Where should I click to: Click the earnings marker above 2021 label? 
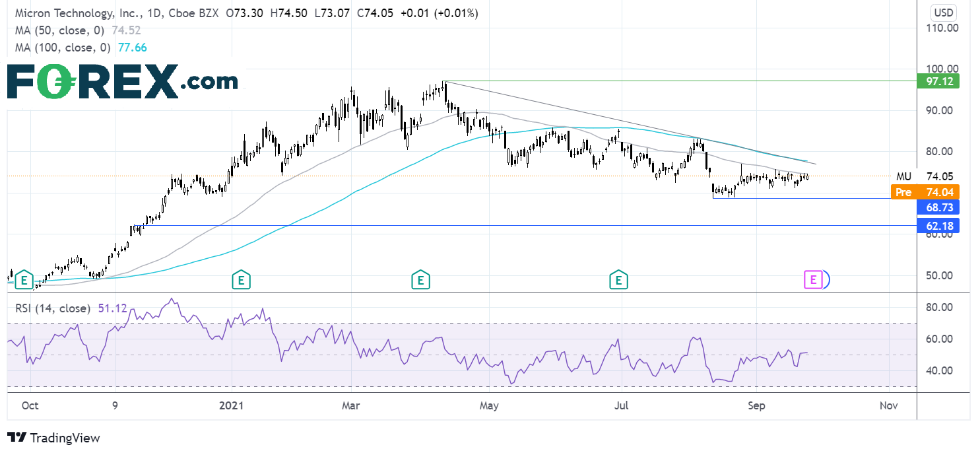(x=241, y=279)
